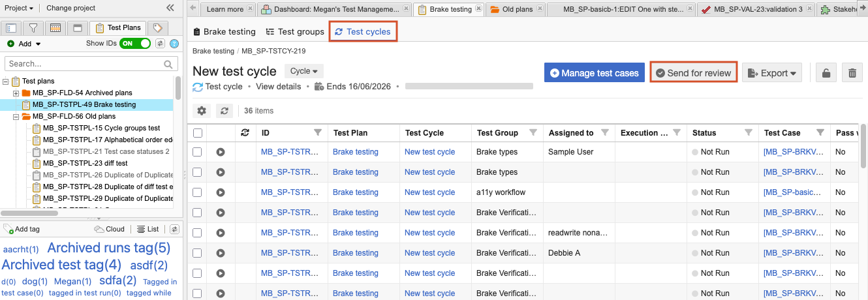Click the search magnifier icon in sidebar
The width and height of the screenshot is (868, 300).
[169, 64]
